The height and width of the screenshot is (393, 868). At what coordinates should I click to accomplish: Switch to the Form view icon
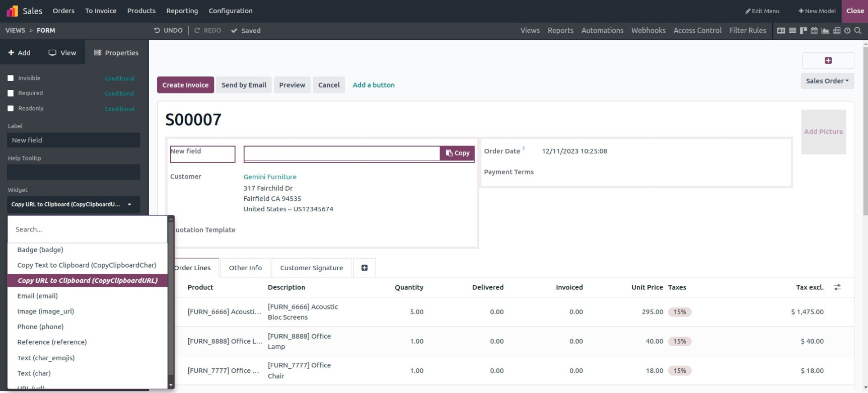(781, 31)
